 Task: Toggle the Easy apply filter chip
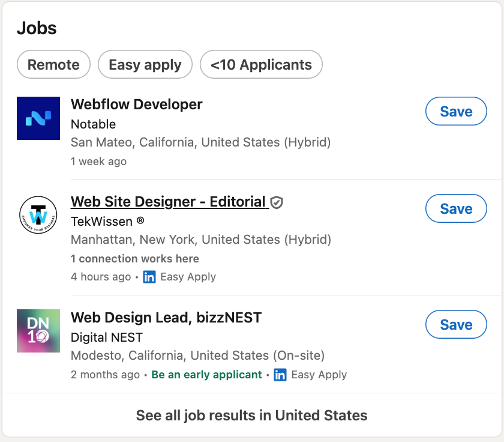click(145, 64)
